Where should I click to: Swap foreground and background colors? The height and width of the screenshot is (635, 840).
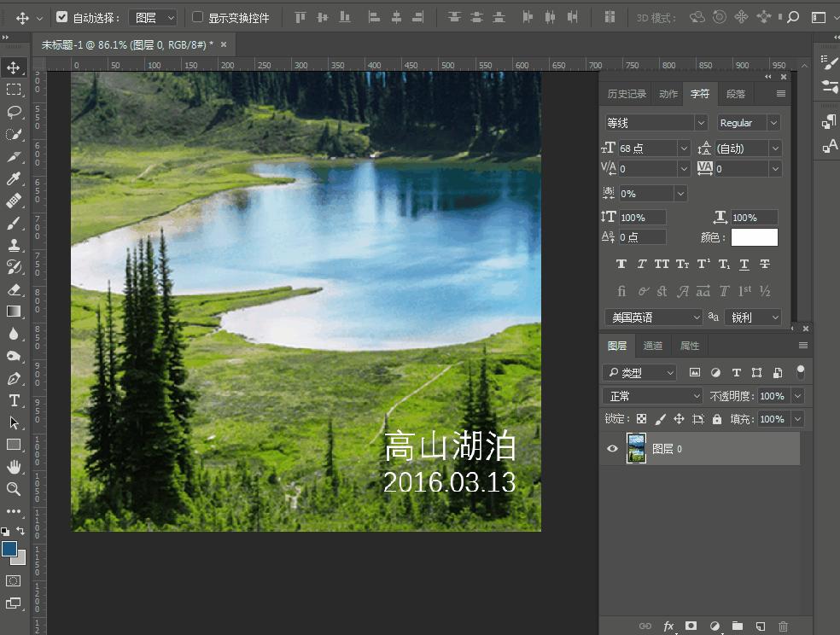point(20,531)
